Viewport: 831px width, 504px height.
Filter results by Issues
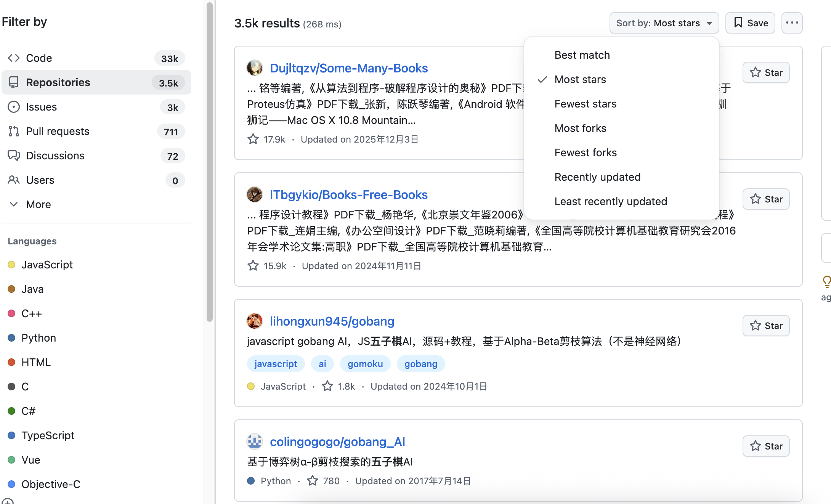96,107
